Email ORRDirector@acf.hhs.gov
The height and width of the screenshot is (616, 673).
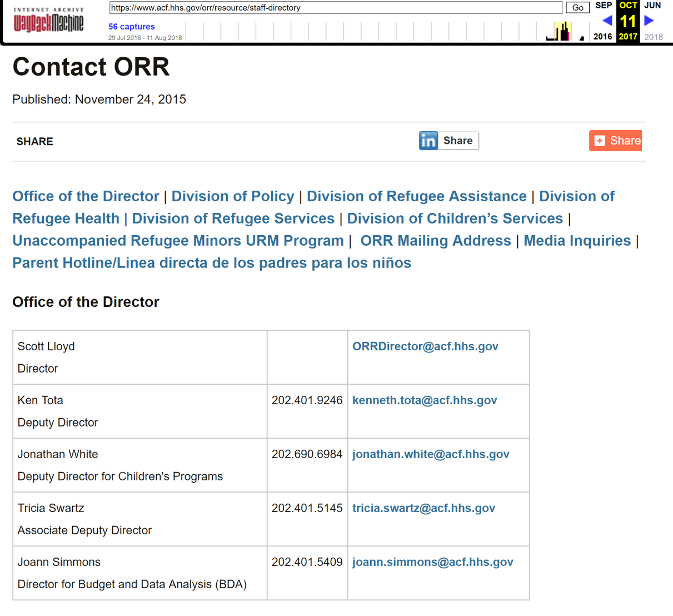[425, 346]
